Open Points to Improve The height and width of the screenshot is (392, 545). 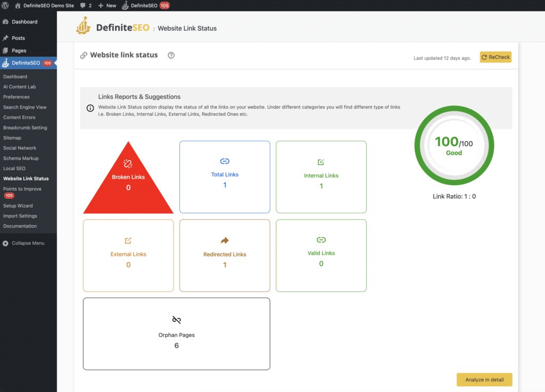point(22,189)
